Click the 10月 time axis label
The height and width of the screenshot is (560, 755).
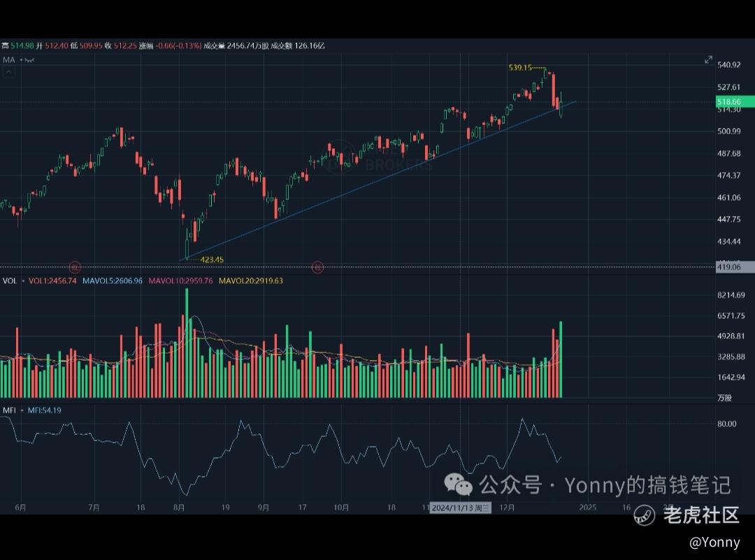coord(341,508)
